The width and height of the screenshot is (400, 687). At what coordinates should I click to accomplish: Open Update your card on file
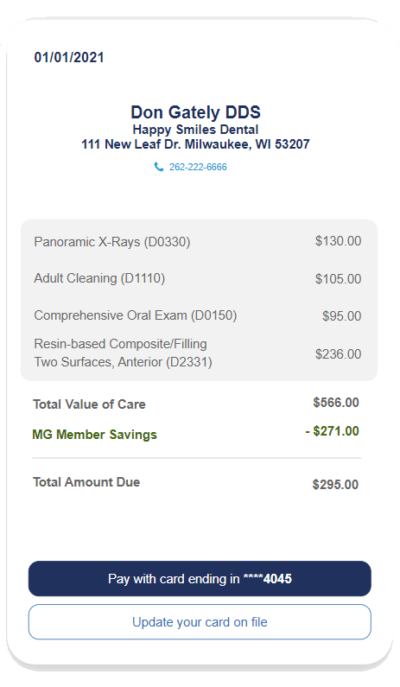tap(200, 622)
